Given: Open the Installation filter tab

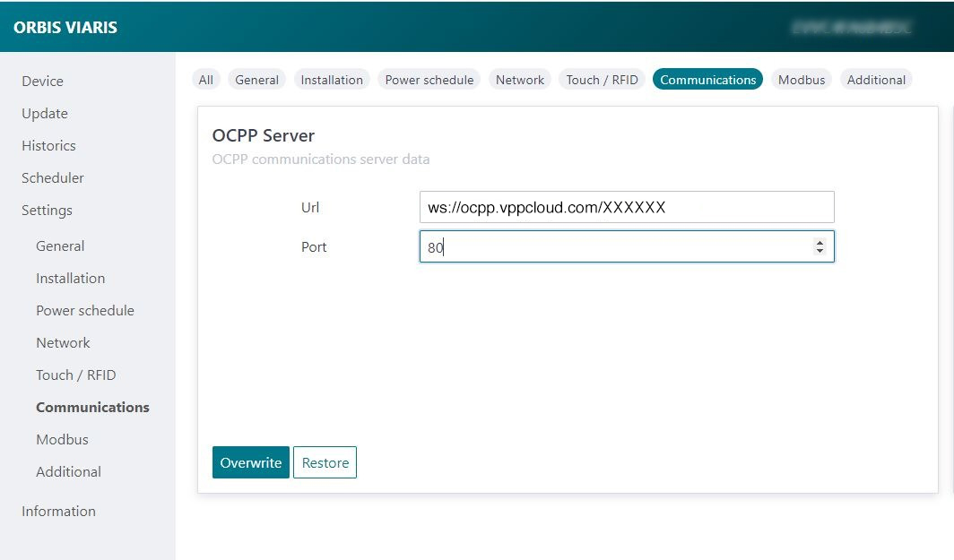Looking at the screenshot, I should click(x=332, y=80).
